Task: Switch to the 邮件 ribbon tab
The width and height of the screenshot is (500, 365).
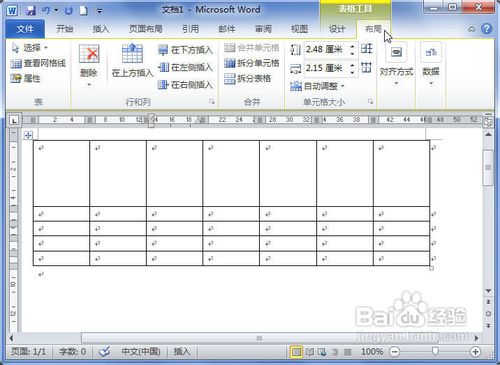Action: pyautogui.click(x=227, y=29)
